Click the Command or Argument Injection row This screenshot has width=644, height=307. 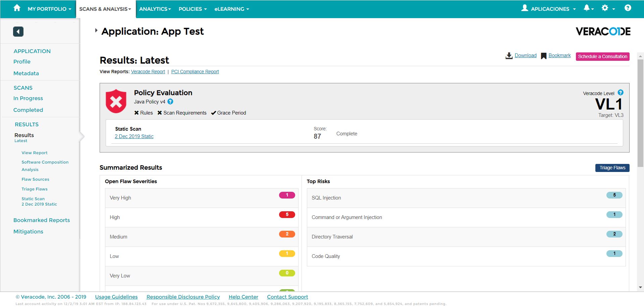(466, 217)
